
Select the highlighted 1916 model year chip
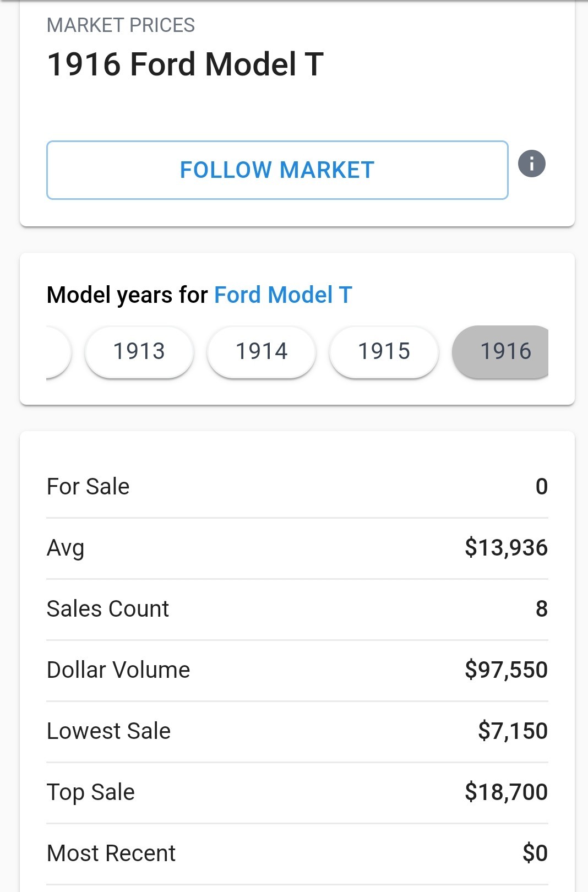[500, 351]
